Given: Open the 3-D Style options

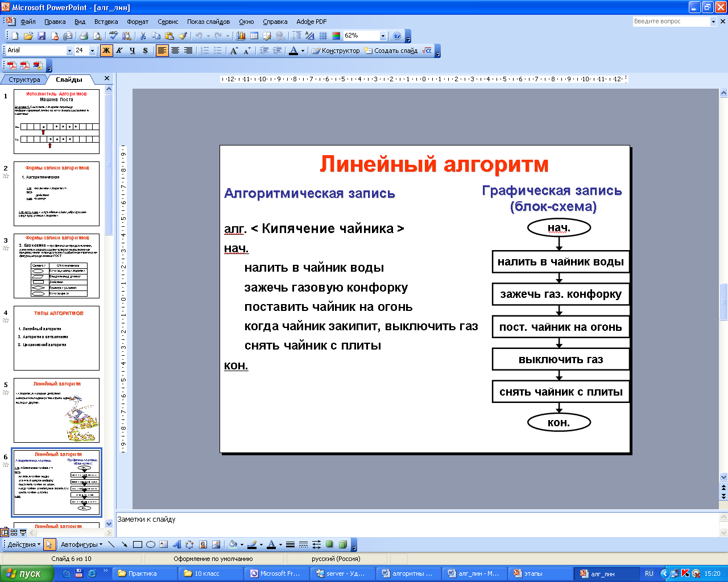Looking at the screenshot, I should click(343, 544).
